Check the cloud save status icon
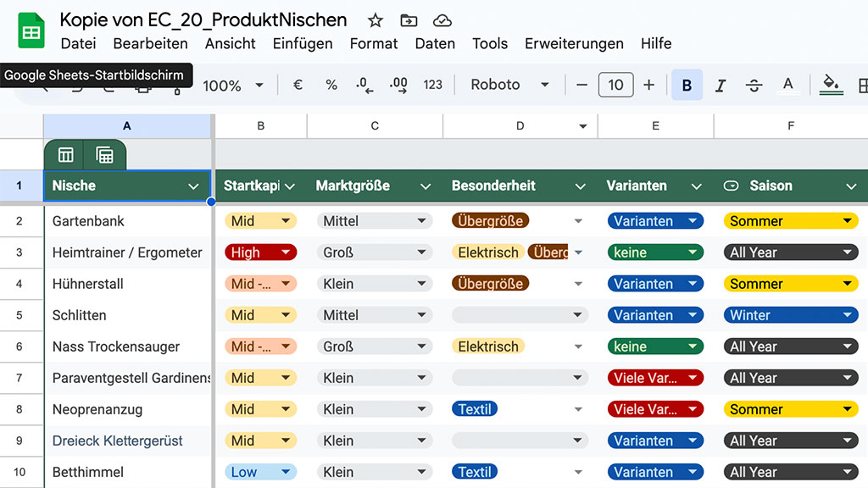The width and height of the screenshot is (868, 488). click(x=442, y=20)
